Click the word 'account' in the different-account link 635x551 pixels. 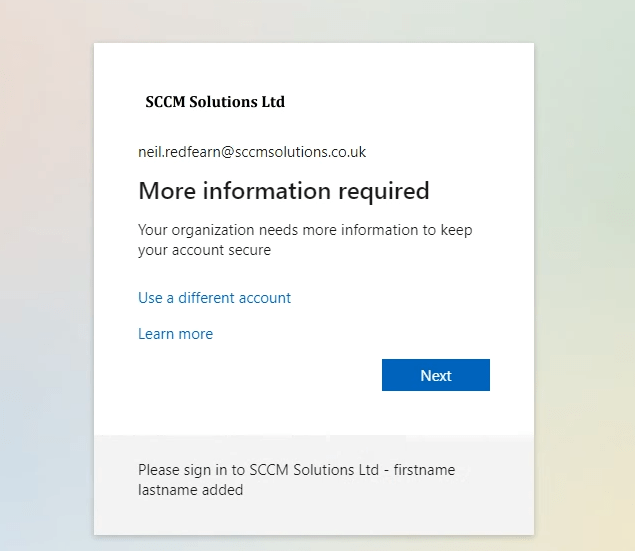(262, 298)
